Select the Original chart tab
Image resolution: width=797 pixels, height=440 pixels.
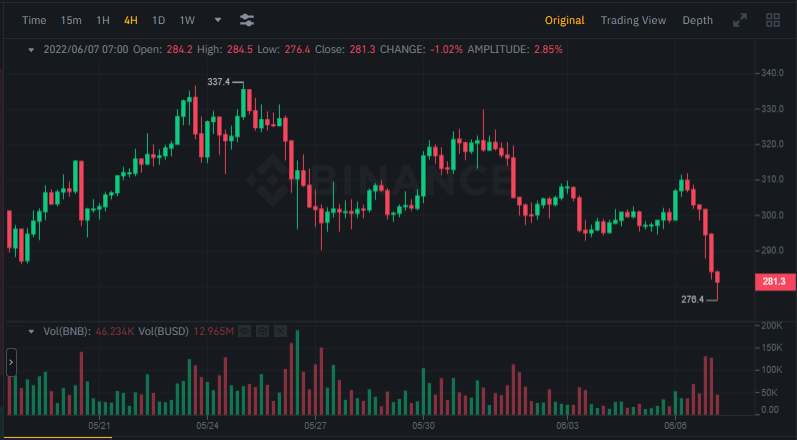pos(564,20)
